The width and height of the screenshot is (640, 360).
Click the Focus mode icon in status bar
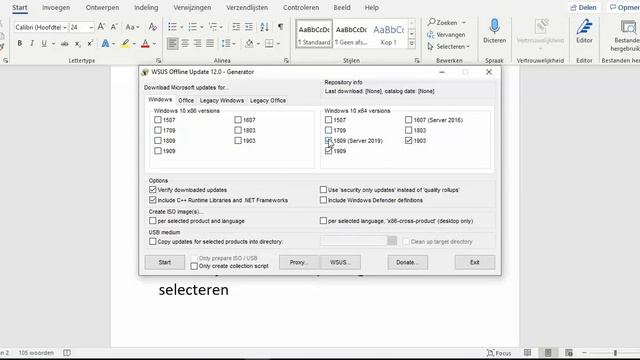tap(499, 353)
